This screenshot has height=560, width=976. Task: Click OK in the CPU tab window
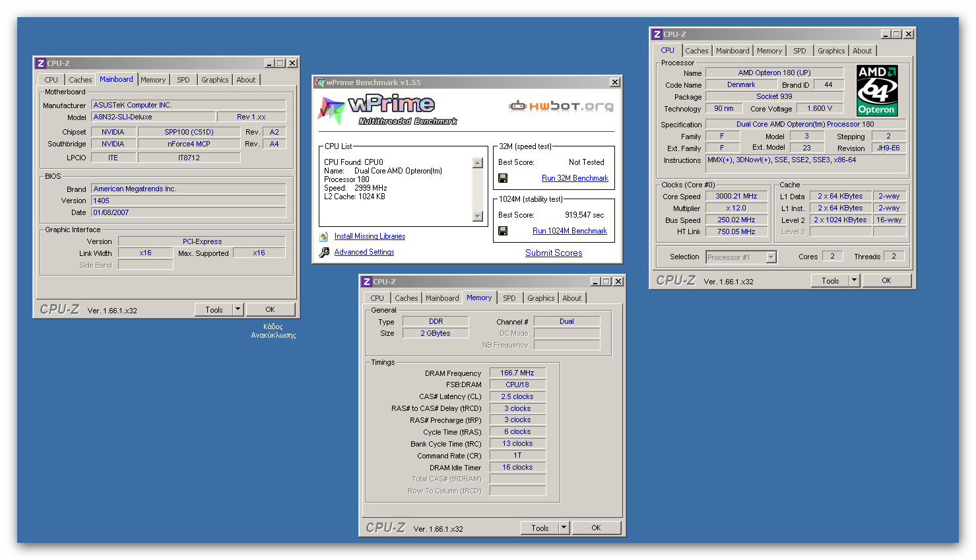tap(886, 280)
